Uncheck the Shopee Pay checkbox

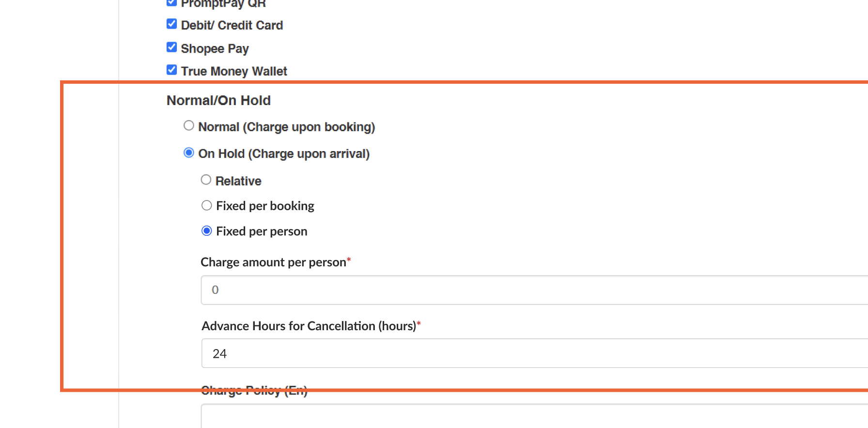pos(171,47)
